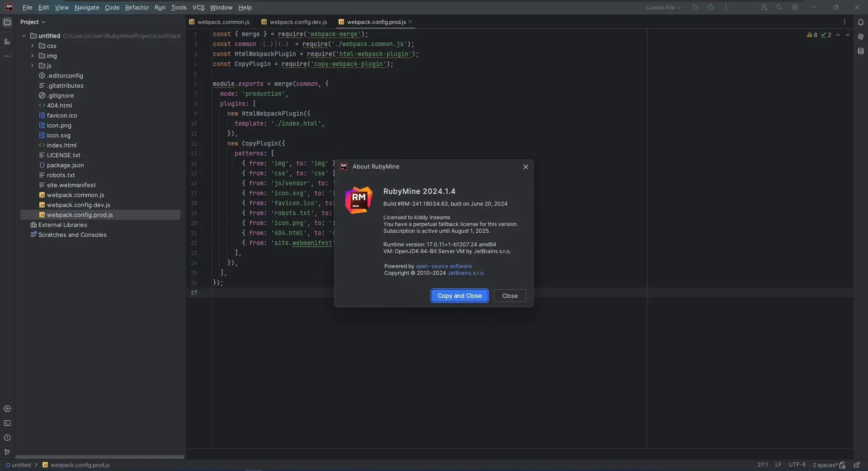Click line:column 27:1 indicator
Screen dimensions: 868x471
[762, 465]
